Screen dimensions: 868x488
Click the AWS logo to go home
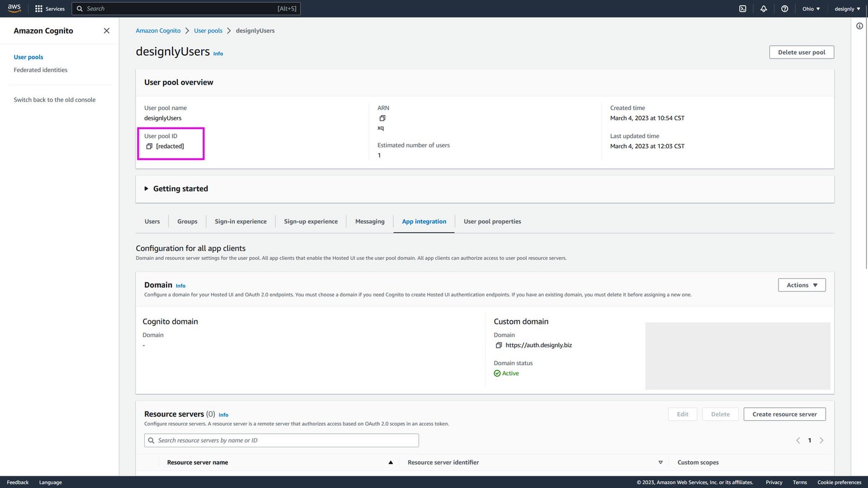point(14,8)
